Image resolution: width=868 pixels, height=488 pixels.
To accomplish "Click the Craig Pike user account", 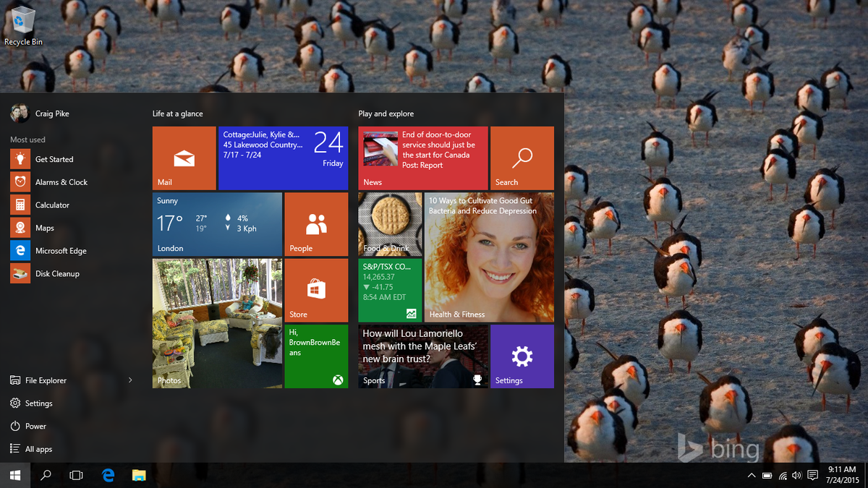I will tap(41, 114).
